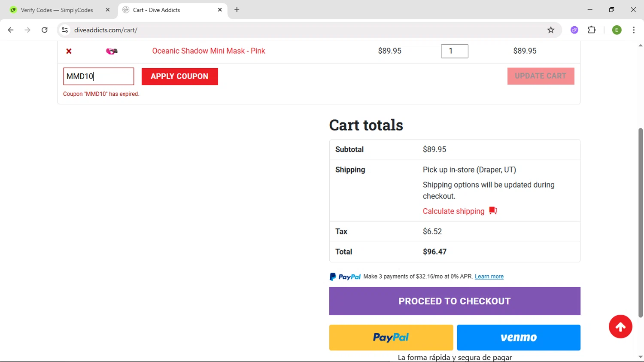
Task: Open a new browser tab
Action: 237,10
